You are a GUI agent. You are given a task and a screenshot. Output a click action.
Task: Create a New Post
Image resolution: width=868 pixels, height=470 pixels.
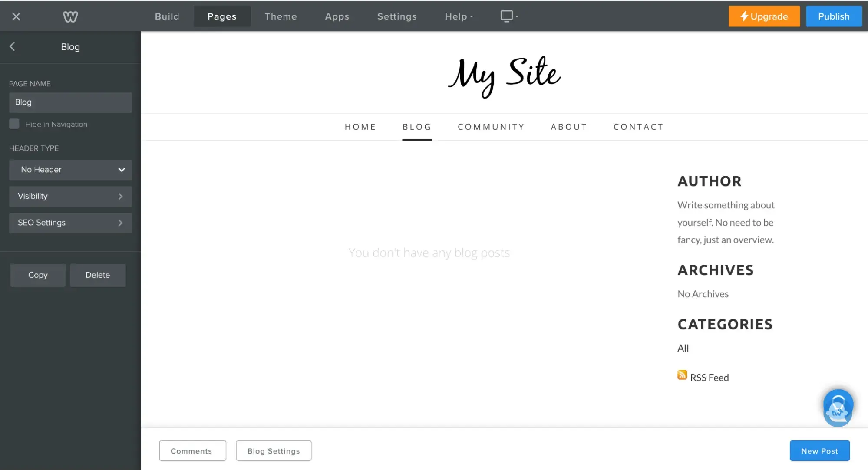(x=820, y=451)
